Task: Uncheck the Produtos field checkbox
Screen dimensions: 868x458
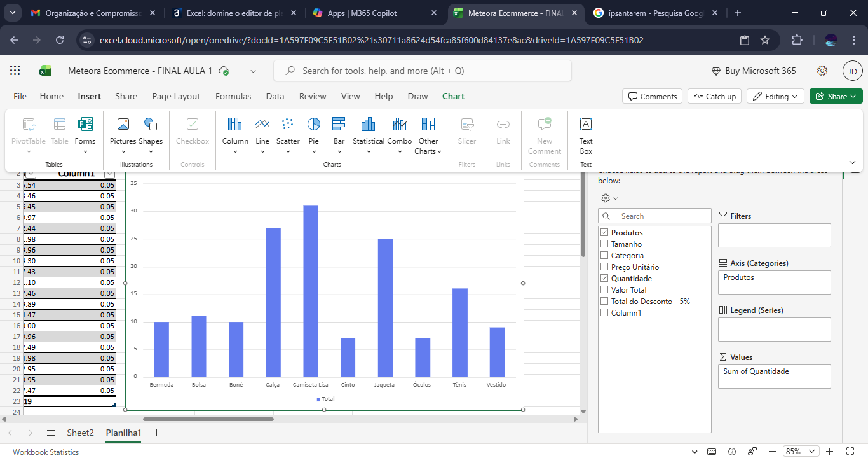Action: pyautogui.click(x=604, y=233)
